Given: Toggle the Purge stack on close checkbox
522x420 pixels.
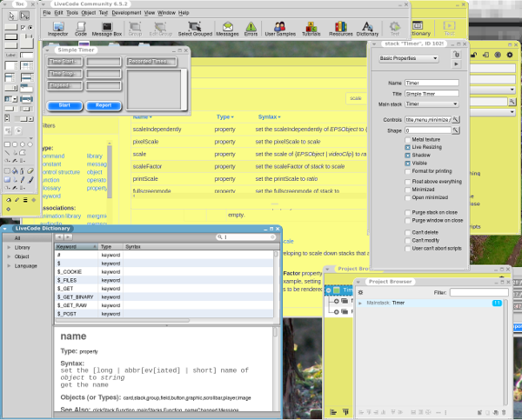Looking at the screenshot, I should 408,212.
